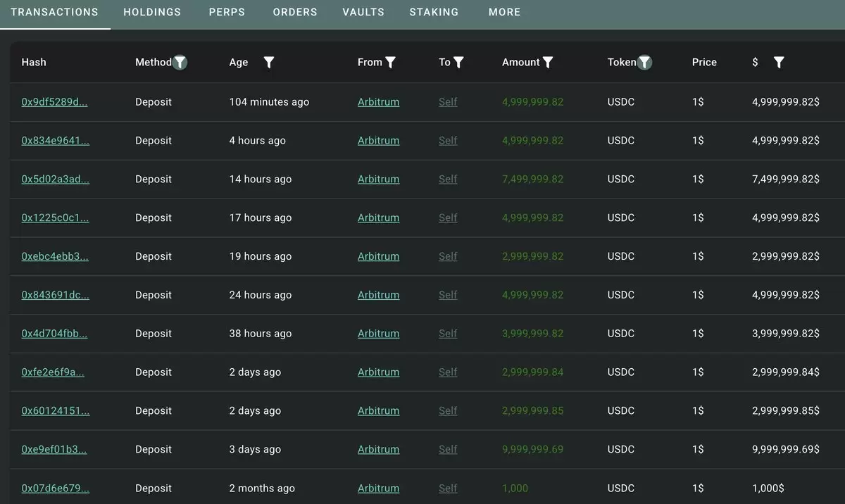Click the '2 months ago' age cell
845x504 pixels.
(x=262, y=489)
